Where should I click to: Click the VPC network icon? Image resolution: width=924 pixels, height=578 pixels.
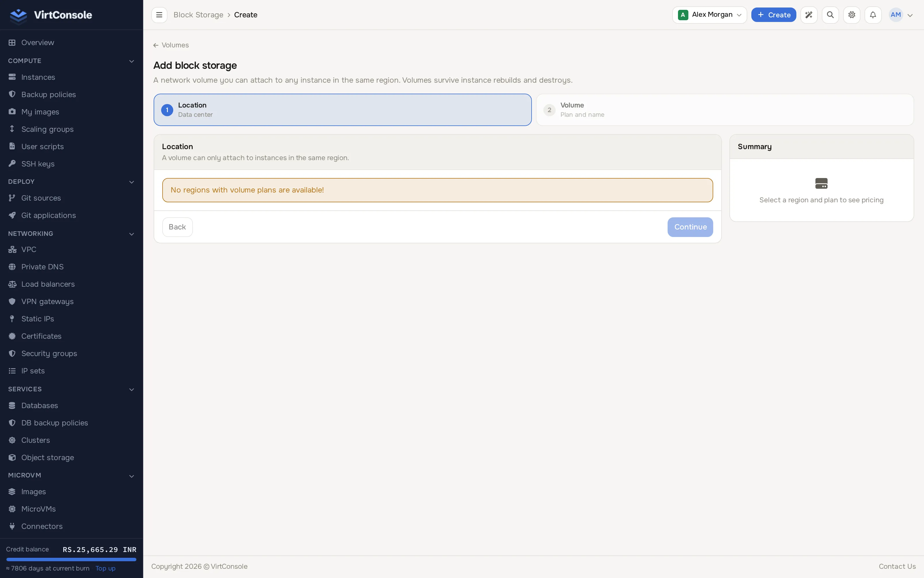12,249
